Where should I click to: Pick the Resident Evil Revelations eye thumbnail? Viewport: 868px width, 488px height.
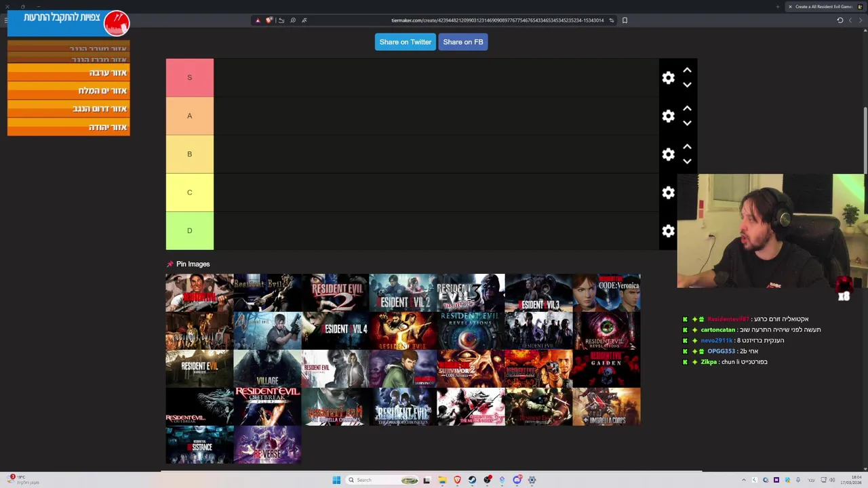471,331
